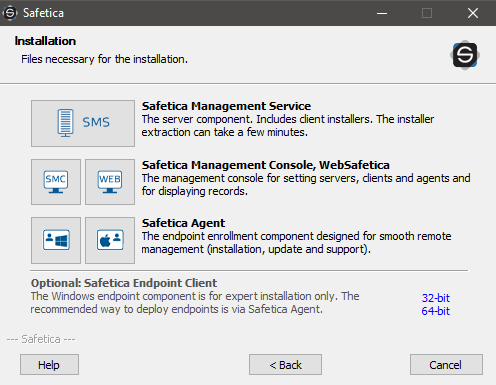Download Safetica Agent for macOS
This screenshot has width=496, height=385.
click(110, 240)
